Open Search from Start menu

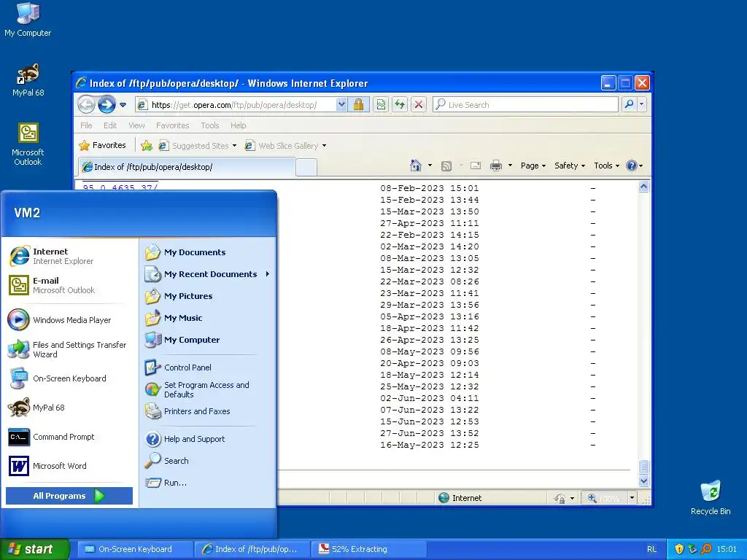click(207, 461)
